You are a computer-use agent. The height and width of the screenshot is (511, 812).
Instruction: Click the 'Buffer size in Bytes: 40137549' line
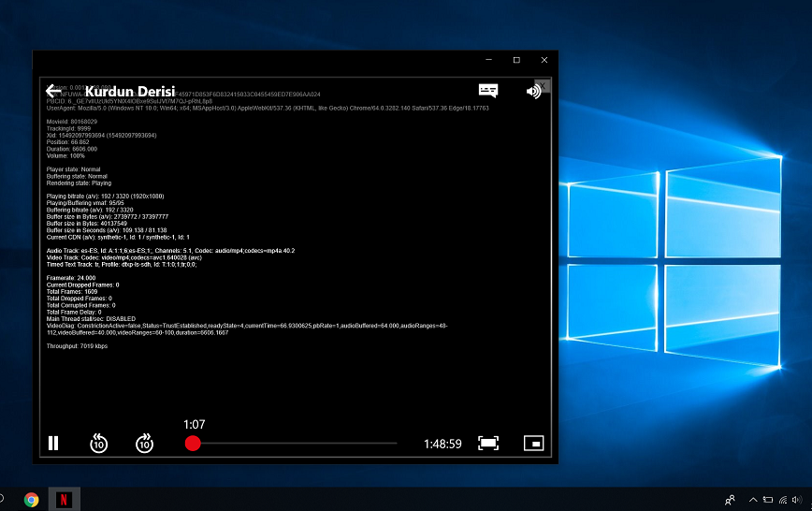coord(86,224)
